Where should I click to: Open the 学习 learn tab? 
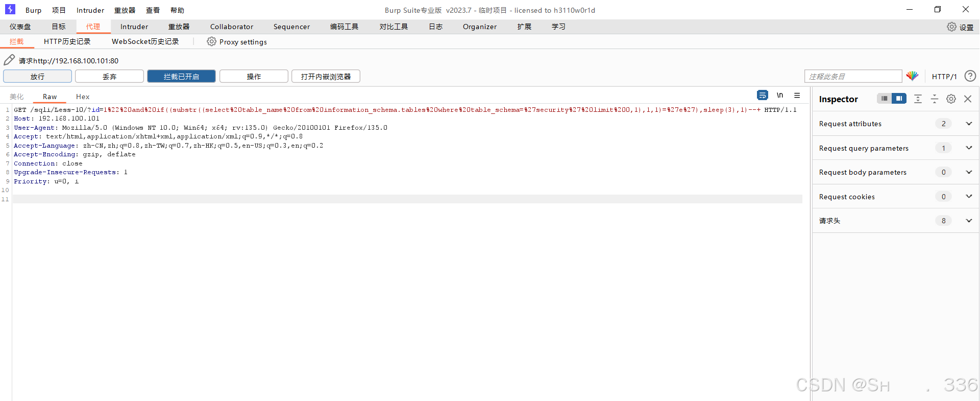pos(558,27)
